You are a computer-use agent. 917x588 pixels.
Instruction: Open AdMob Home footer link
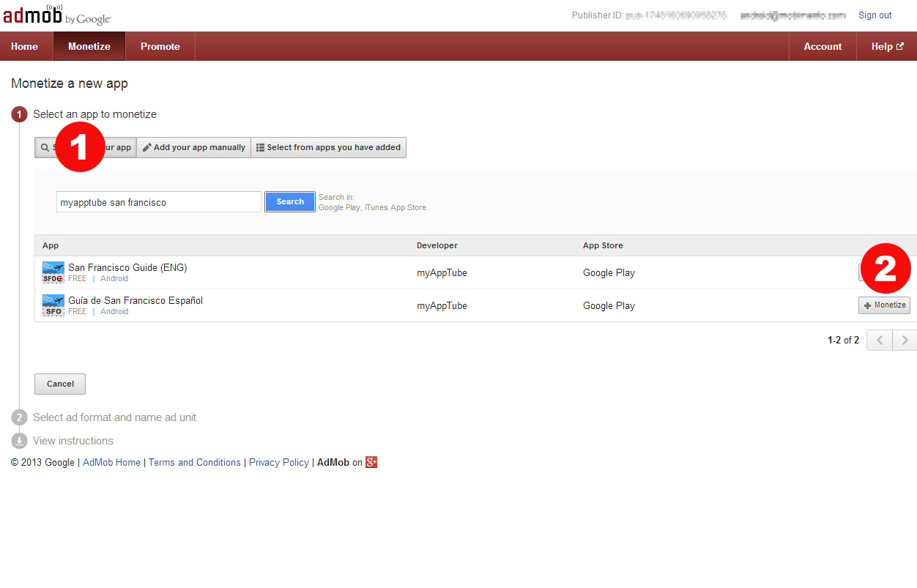pyautogui.click(x=111, y=462)
